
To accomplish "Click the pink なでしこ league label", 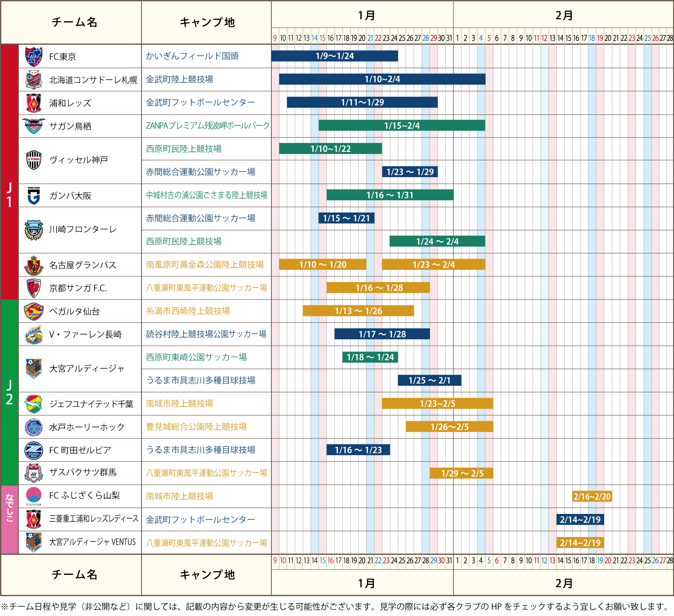I will coord(9,520).
